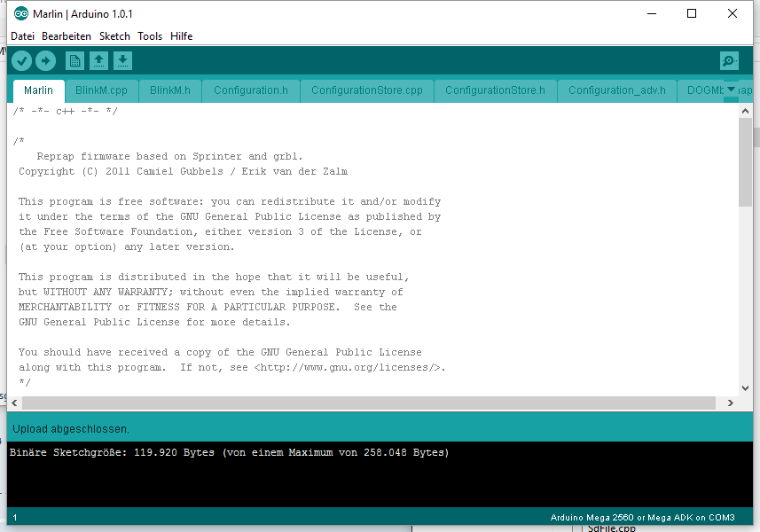Open the tab list dropdown arrow

click(731, 90)
